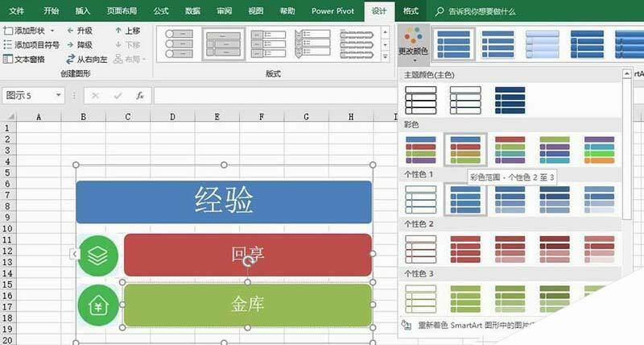Choose highlighted second 彩色 swatch
Image resolution: width=644 pixels, height=345 pixels.
[x=465, y=150]
